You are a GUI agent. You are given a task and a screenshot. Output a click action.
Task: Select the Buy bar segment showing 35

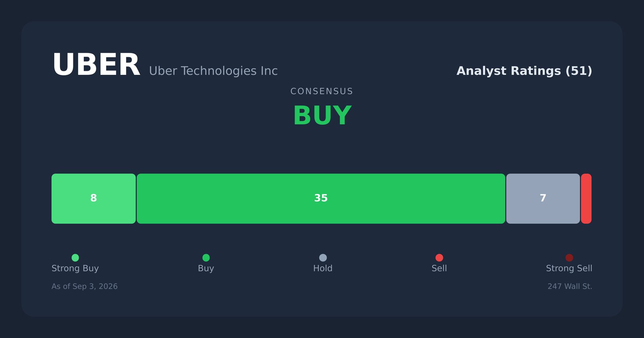(x=321, y=199)
